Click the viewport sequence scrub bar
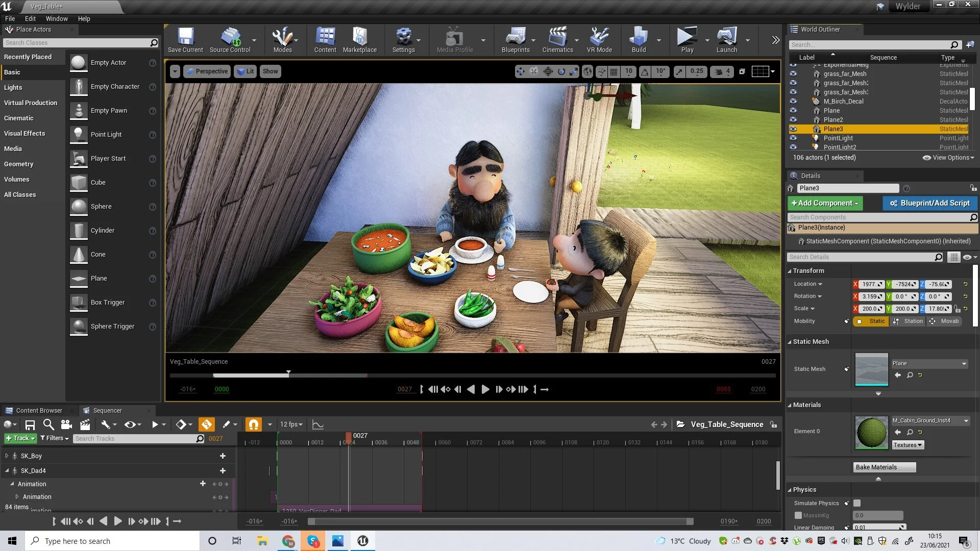 pyautogui.click(x=472, y=375)
